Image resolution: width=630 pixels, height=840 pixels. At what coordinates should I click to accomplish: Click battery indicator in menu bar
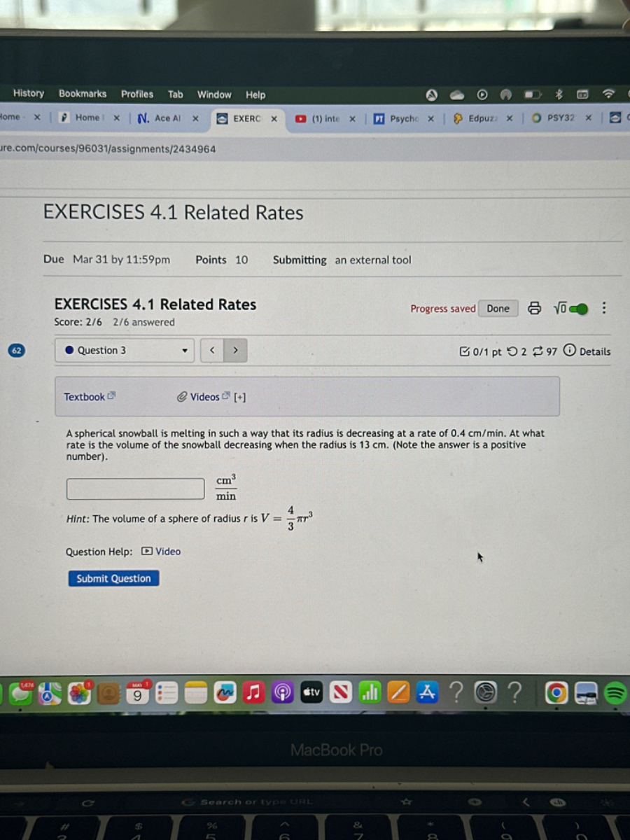pyautogui.click(x=534, y=94)
